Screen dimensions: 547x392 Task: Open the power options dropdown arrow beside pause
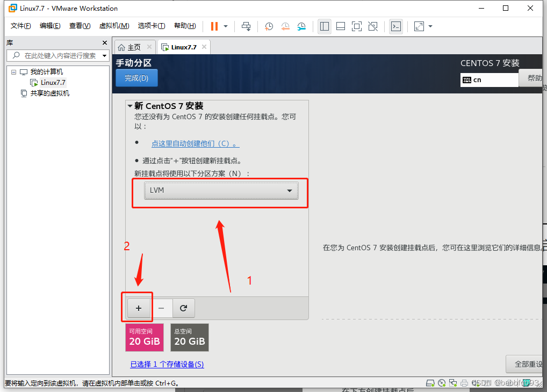(x=226, y=26)
